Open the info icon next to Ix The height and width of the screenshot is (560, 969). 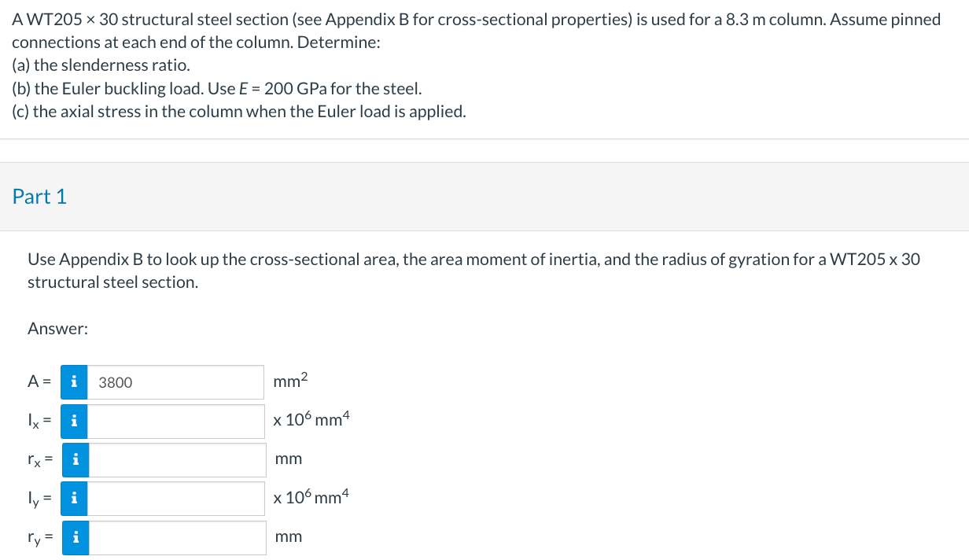pyautogui.click(x=75, y=421)
